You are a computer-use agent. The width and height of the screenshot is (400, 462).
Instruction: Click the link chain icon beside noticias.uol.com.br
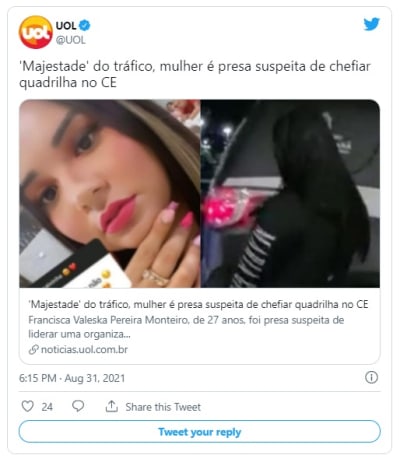click(x=33, y=350)
